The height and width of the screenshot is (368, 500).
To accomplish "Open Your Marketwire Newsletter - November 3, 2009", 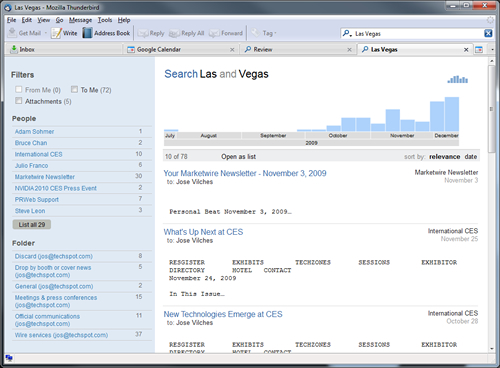I will (x=245, y=173).
